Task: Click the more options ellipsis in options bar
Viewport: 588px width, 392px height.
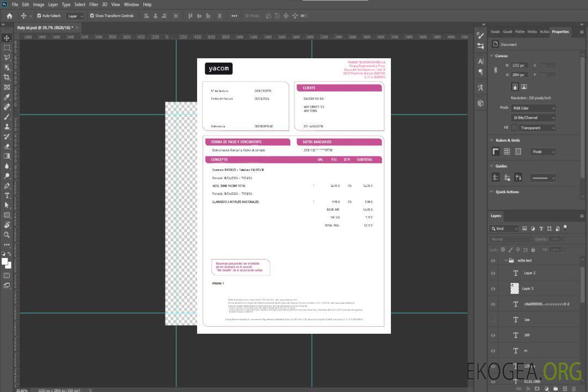Action: click(234, 16)
